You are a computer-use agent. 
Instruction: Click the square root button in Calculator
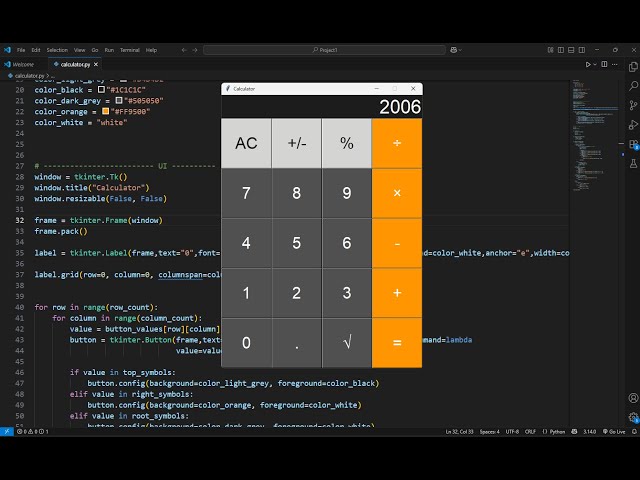[x=347, y=343]
